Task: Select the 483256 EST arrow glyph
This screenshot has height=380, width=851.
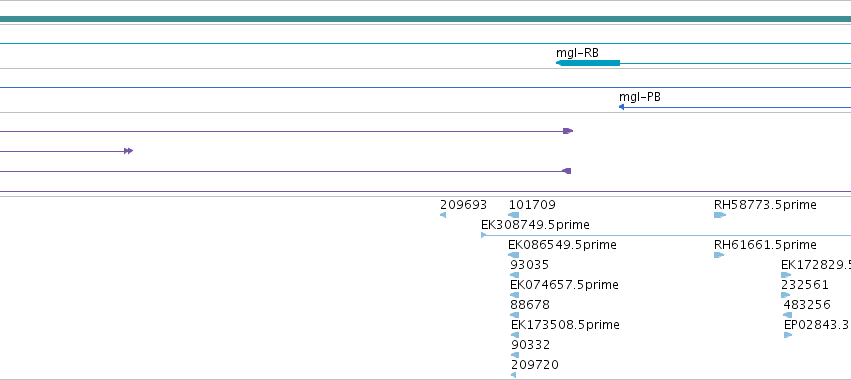Action: tap(788, 315)
